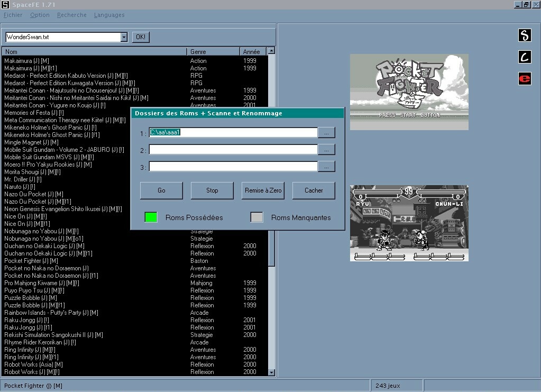Select Makaimura (J) [M] in the list
The width and height of the screenshot is (541, 392).
coord(135,61)
